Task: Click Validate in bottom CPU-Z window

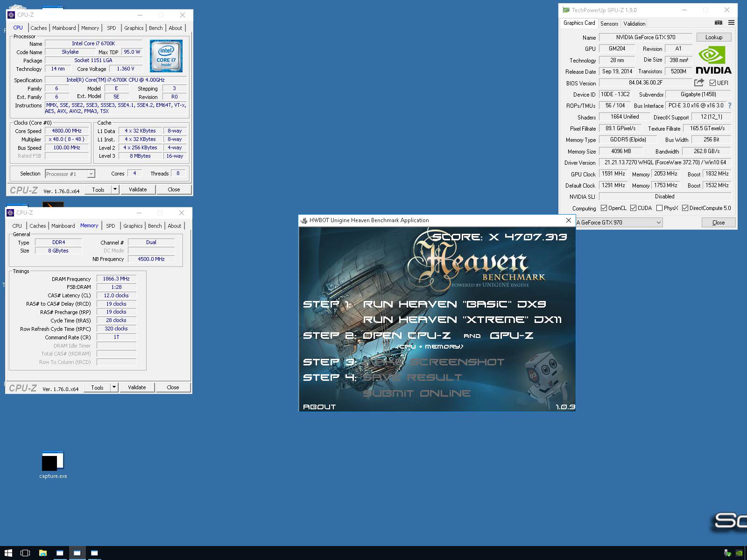Action: [137, 387]
